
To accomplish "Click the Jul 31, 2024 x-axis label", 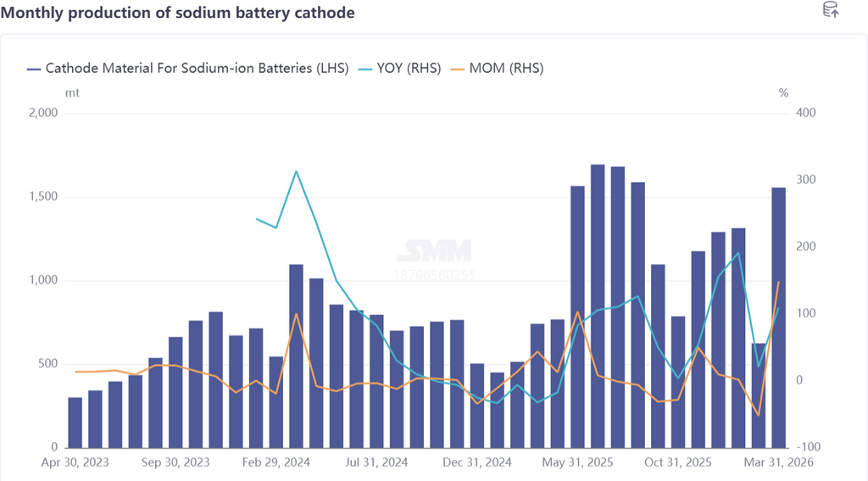I will 377,462.
